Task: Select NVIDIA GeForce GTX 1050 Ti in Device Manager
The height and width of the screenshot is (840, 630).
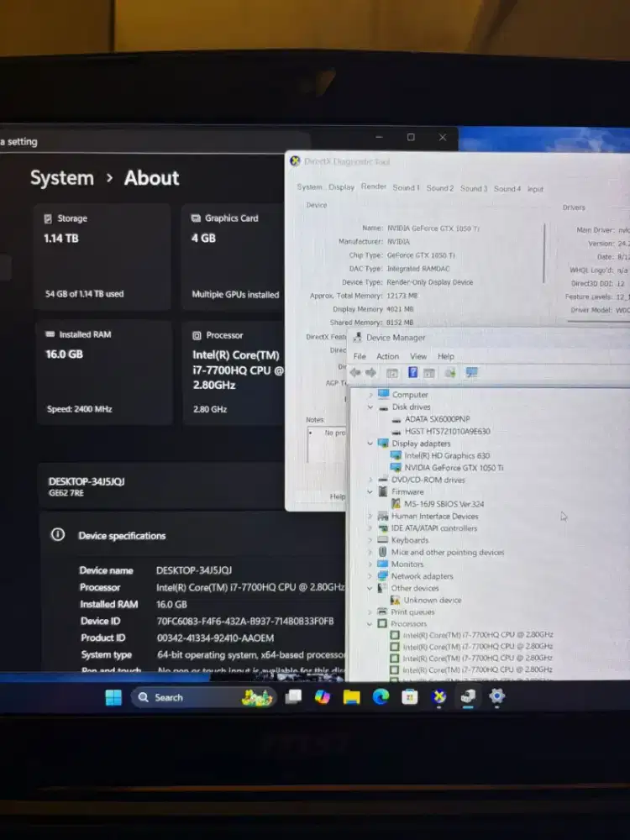Action: [454, 468]
